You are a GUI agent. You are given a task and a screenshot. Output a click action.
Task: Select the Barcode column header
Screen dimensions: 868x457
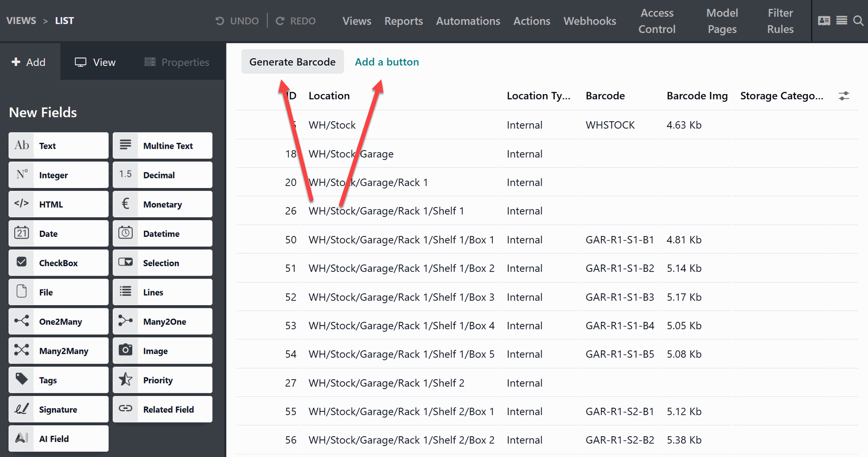[605, 96]
